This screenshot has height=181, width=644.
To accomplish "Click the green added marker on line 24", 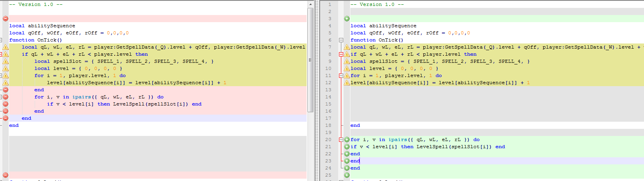I will tap(347, 168).
